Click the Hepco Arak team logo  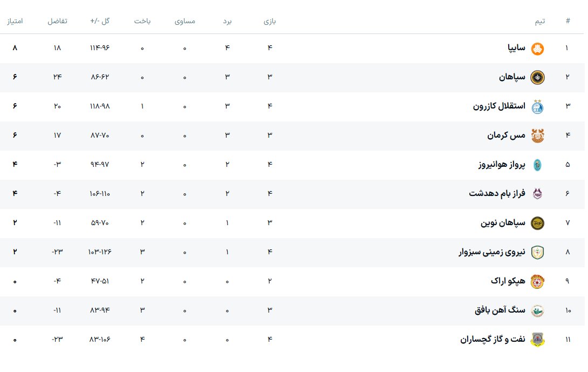(x=537, y=281)
